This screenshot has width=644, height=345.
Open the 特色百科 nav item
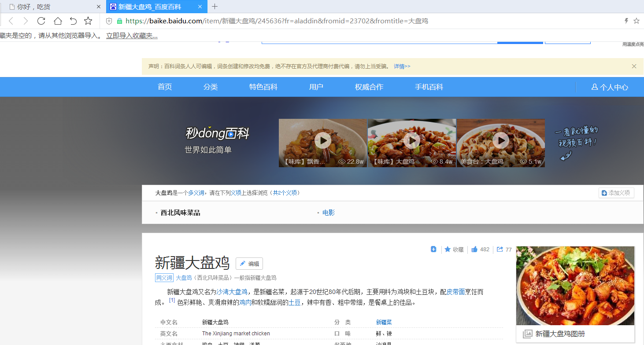click(x=263, y=87)
